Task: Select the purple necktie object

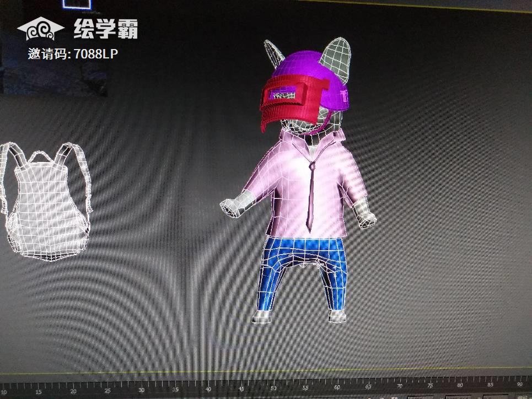Action: pos(310,196)
